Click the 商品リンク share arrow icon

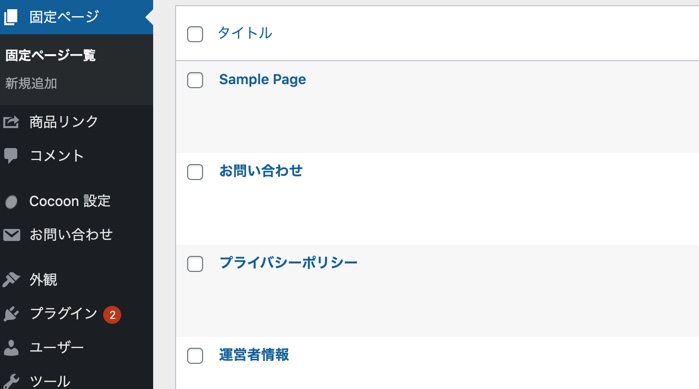pyautogui.click(x=11, y=122)
